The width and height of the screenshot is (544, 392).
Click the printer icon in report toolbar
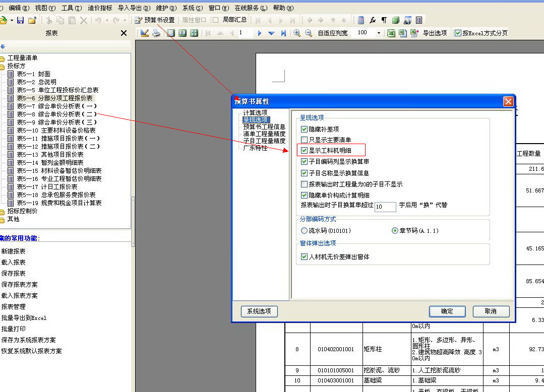click(156, 33)
